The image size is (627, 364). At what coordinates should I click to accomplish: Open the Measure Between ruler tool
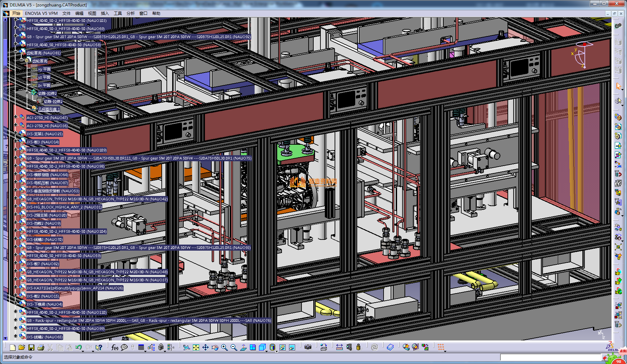coord(339,347)
